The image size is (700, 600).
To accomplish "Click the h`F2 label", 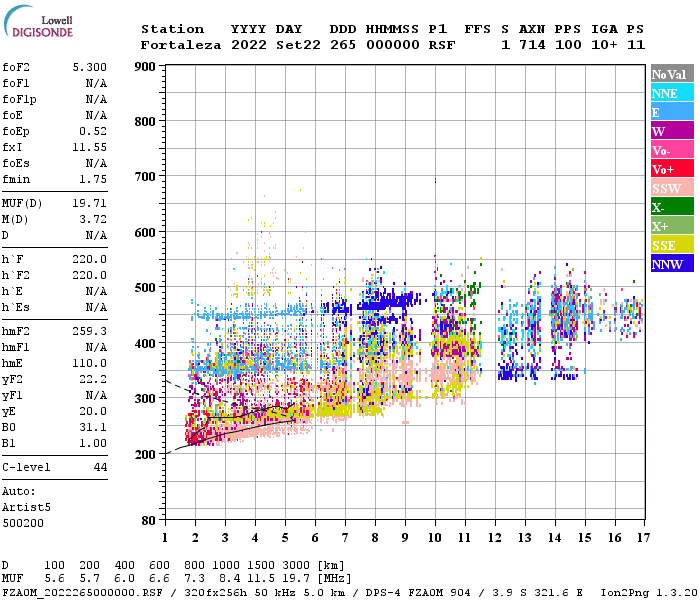I will point(16,275).
